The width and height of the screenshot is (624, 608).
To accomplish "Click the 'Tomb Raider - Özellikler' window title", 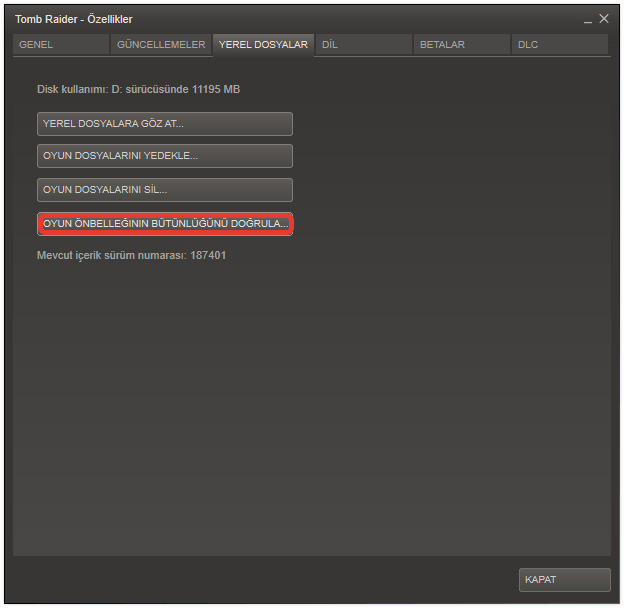I will click(74, 19).
